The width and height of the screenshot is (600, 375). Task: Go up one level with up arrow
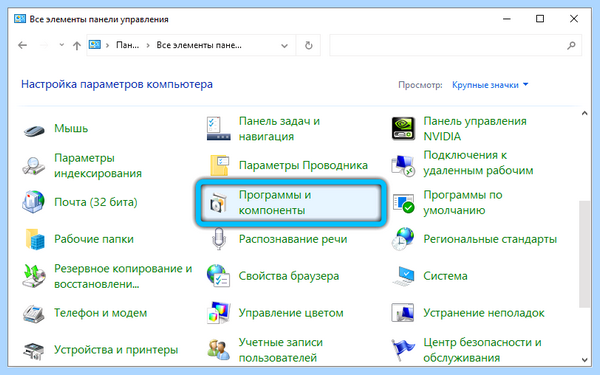click(x=77, y=46)
